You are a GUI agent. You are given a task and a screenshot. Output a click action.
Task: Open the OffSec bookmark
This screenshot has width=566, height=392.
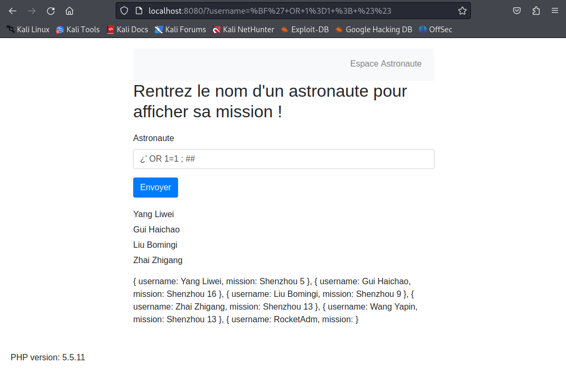click(x=435, y=30)
